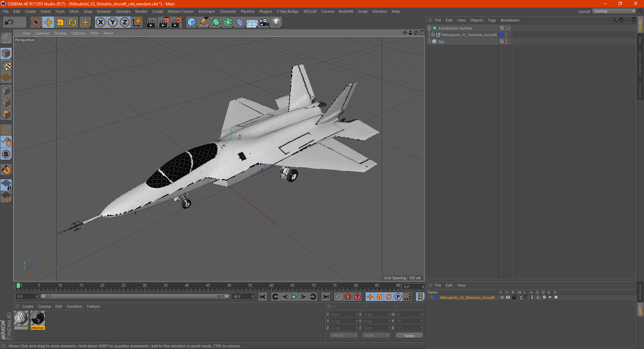Screen dimensions: 644x349
Task: Toggle Y axis lock
Action: [113, 22]
